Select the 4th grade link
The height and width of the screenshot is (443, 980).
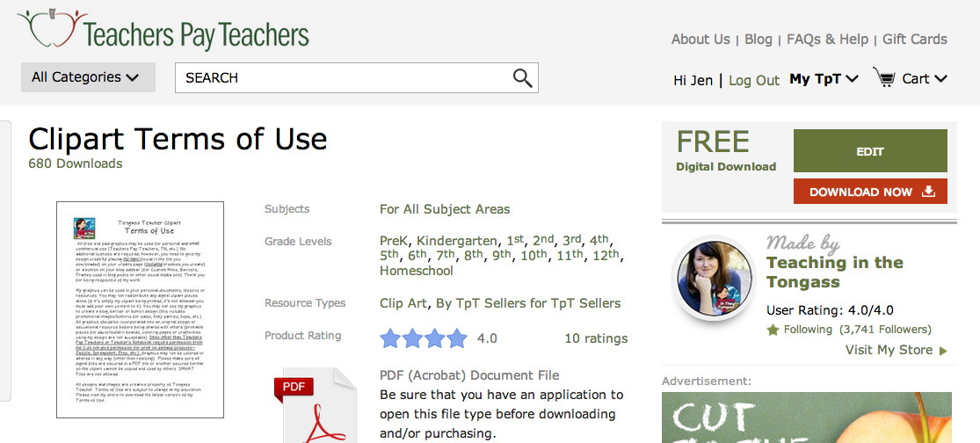pos(599,240)
